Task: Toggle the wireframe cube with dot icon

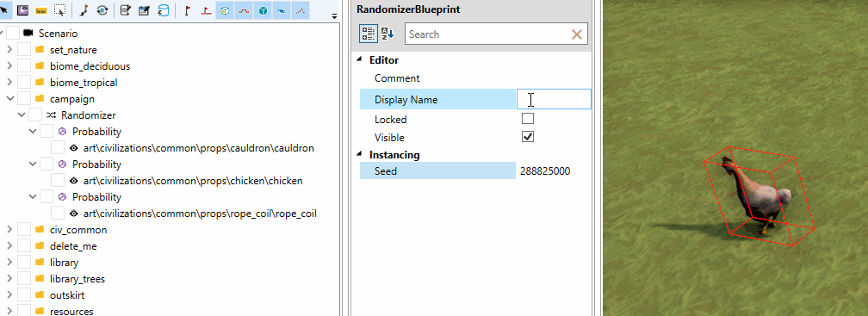Action: click(x=225, y=10)
